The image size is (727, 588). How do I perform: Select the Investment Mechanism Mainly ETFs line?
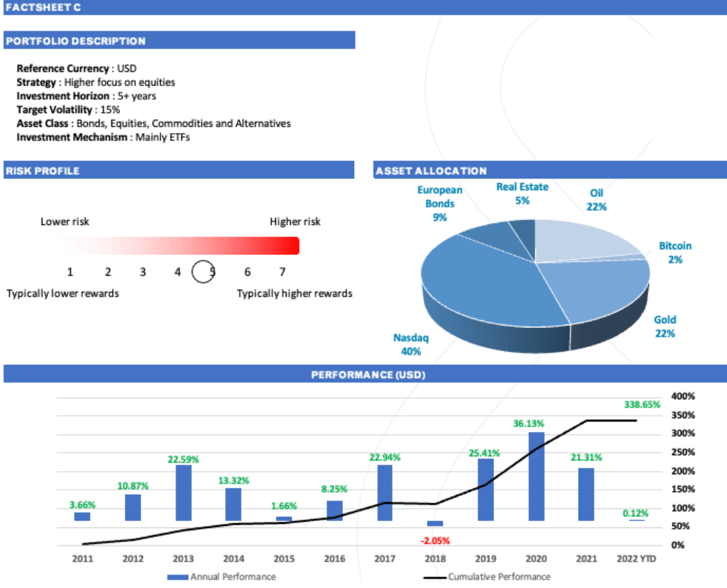[103, 137]
